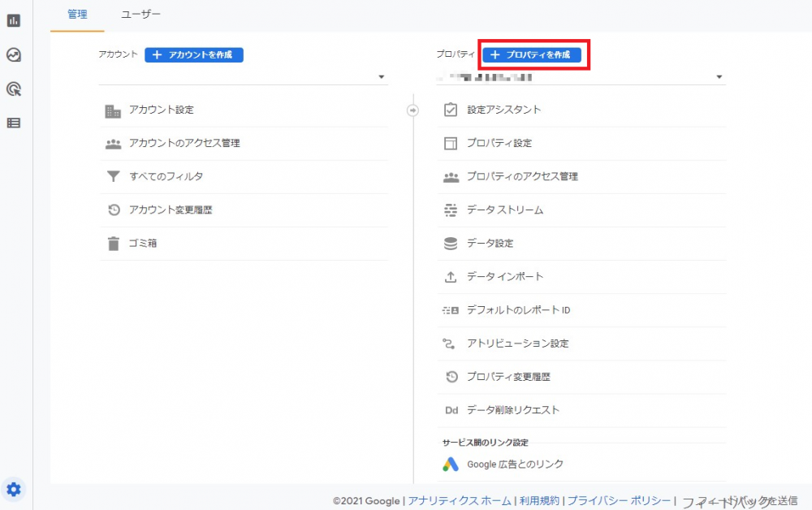The image size is (812, 510).
Task: Open the プライバシー ポリシー footer link
Action: click(x=619, y=501)
